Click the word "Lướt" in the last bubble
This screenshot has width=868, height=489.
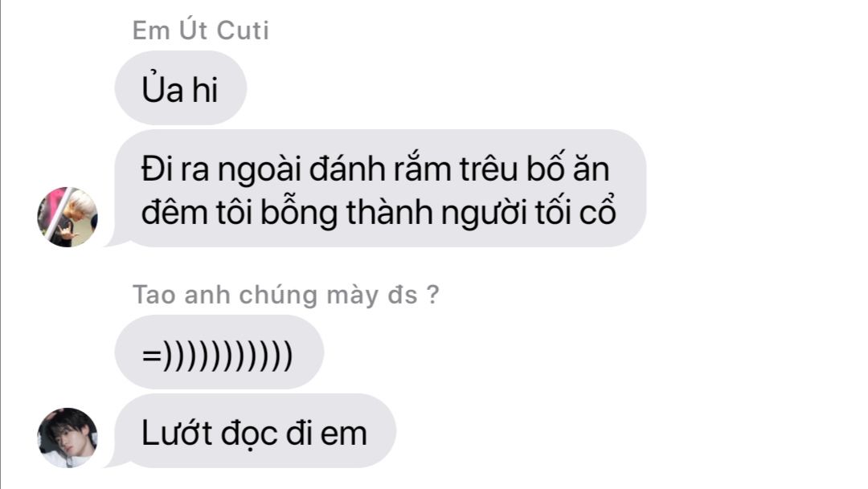[x=177, y=432]
